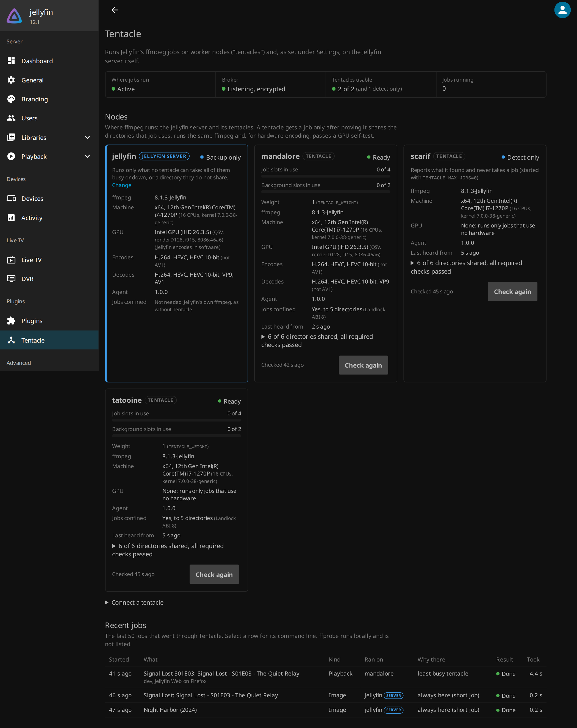The width and height of the screenshot is (577, 728).
Task: Click the Dashboard grid icon
Action: [11, 61]
